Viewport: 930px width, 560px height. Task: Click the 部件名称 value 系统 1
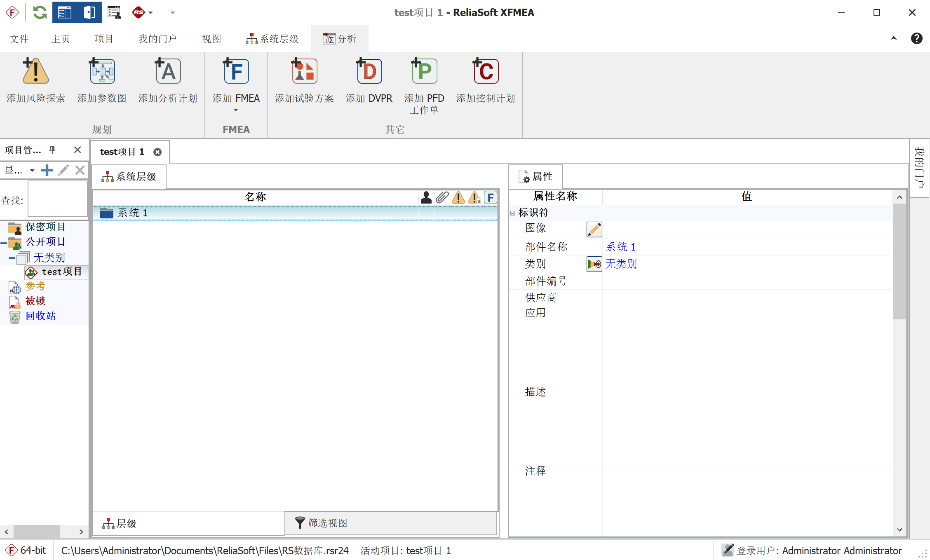620,247
